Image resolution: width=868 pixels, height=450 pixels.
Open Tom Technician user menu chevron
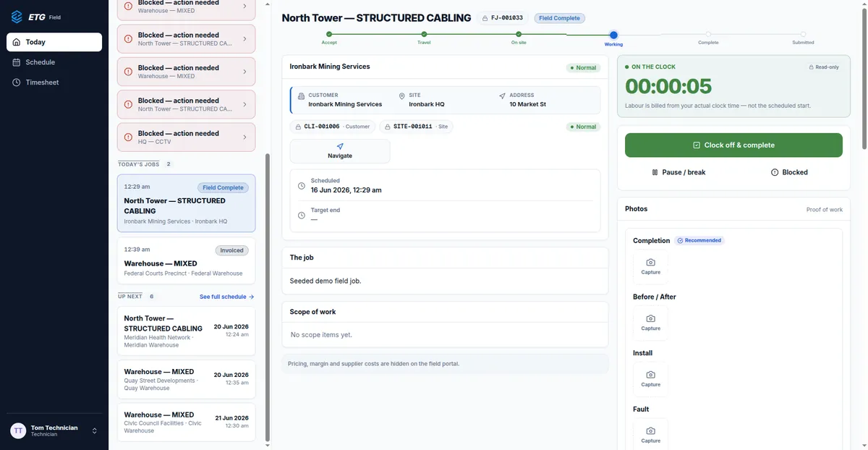[x=94, y=430]
